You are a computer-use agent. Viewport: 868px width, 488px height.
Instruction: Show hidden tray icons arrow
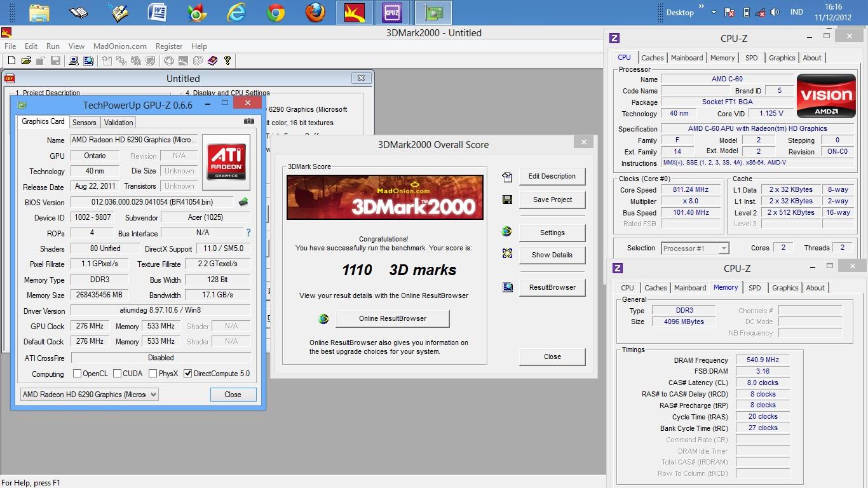pyautogui.click(x=714, y=12)
